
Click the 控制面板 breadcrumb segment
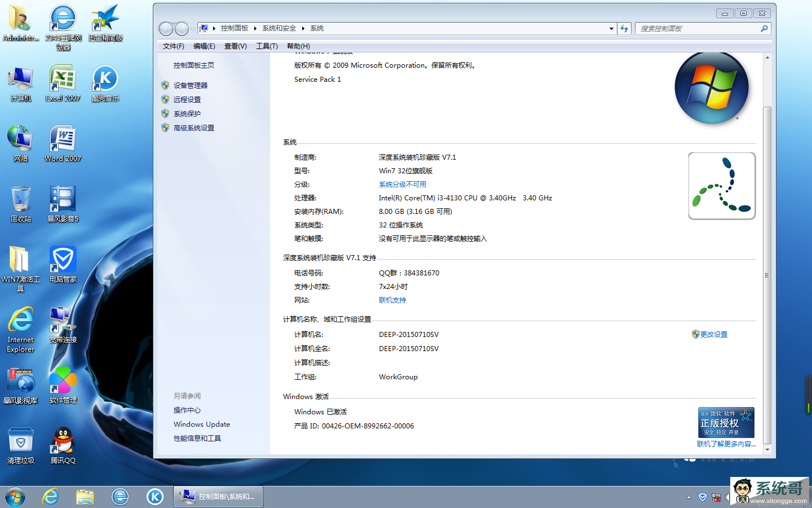[235, 28]
